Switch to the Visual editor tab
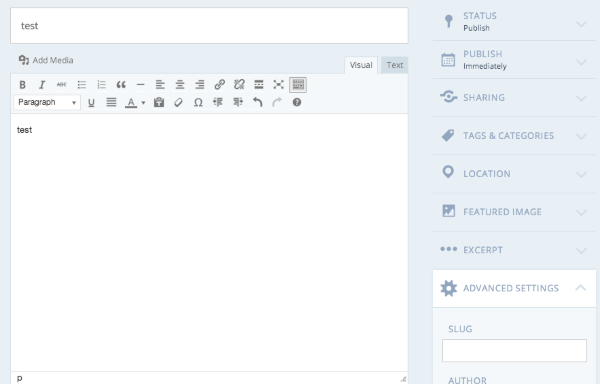 point(361,65)
